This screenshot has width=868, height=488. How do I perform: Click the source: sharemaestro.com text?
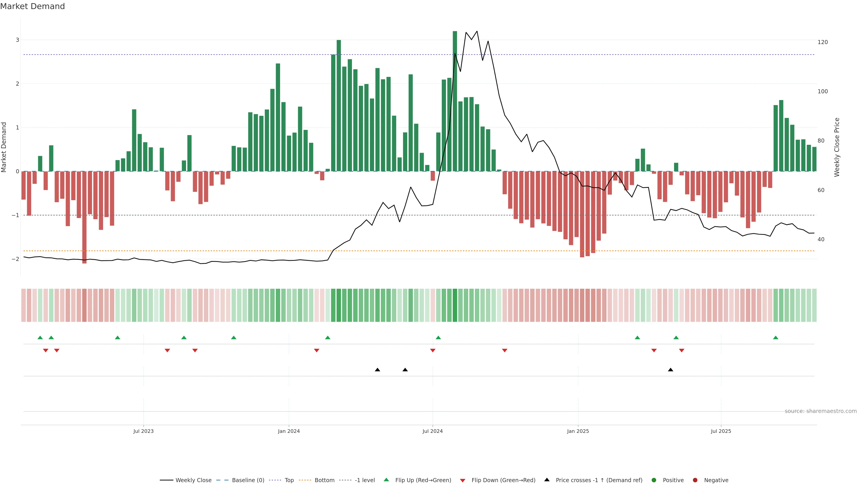821,411
